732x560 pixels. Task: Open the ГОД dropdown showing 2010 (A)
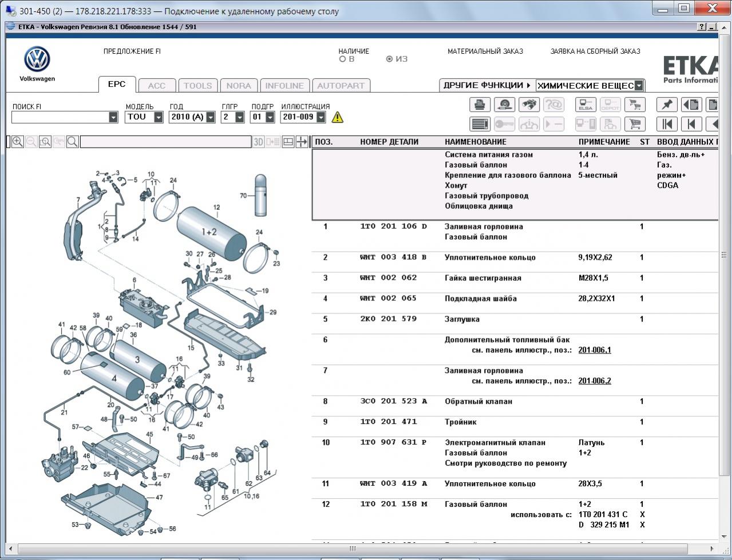click(211, 117)
